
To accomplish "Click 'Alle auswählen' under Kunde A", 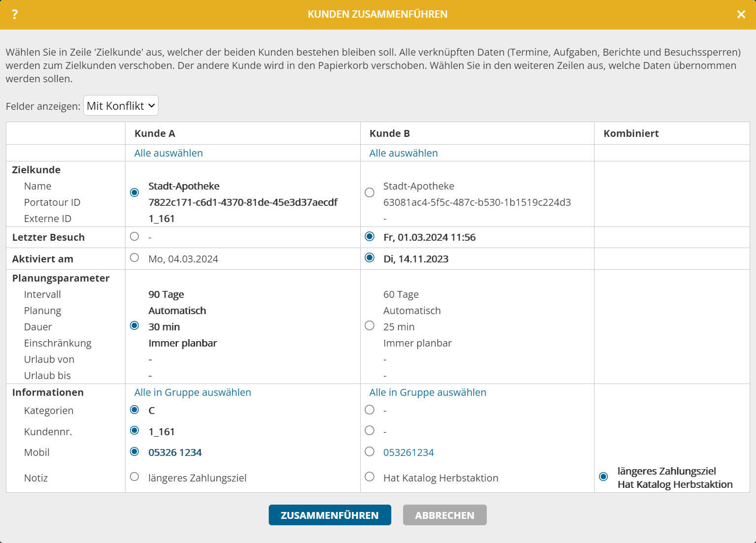I will click(x=168, y=153).
